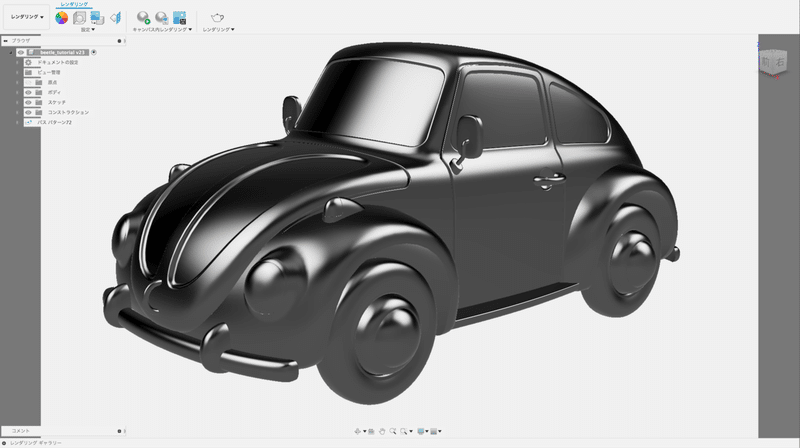Select the 原点 tree item
Image resolution: width=800 pixels, height=448 pixels.
pyautogui.click(x=53, y=82)
